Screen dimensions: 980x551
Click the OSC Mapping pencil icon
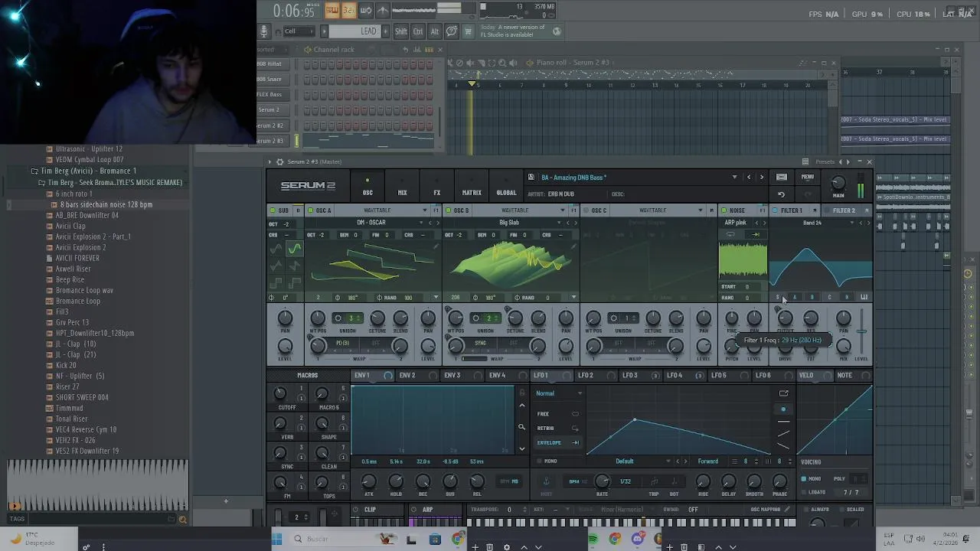[786, 510]
